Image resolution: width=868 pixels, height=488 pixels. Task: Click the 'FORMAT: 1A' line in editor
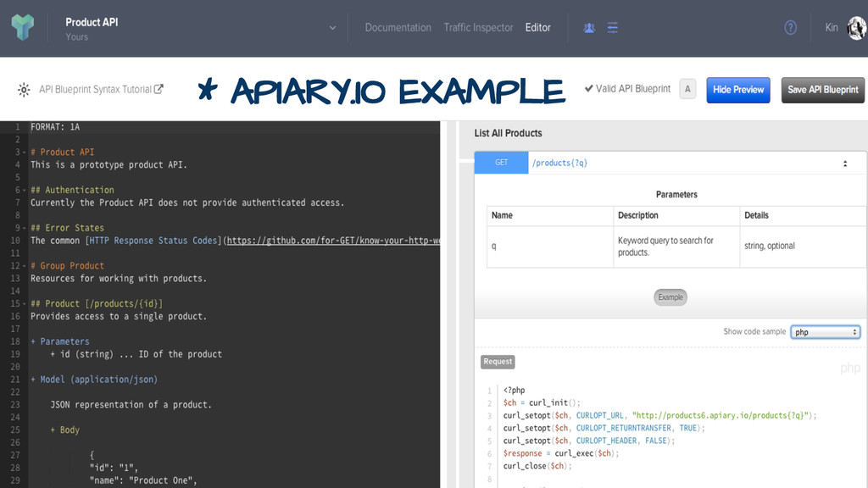click(55, 127)
